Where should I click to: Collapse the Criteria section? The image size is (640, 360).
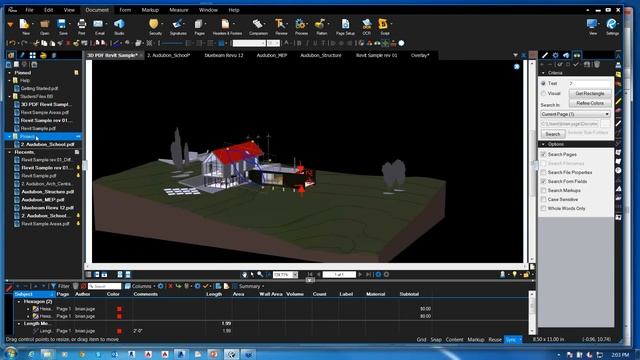pos(543,73)
